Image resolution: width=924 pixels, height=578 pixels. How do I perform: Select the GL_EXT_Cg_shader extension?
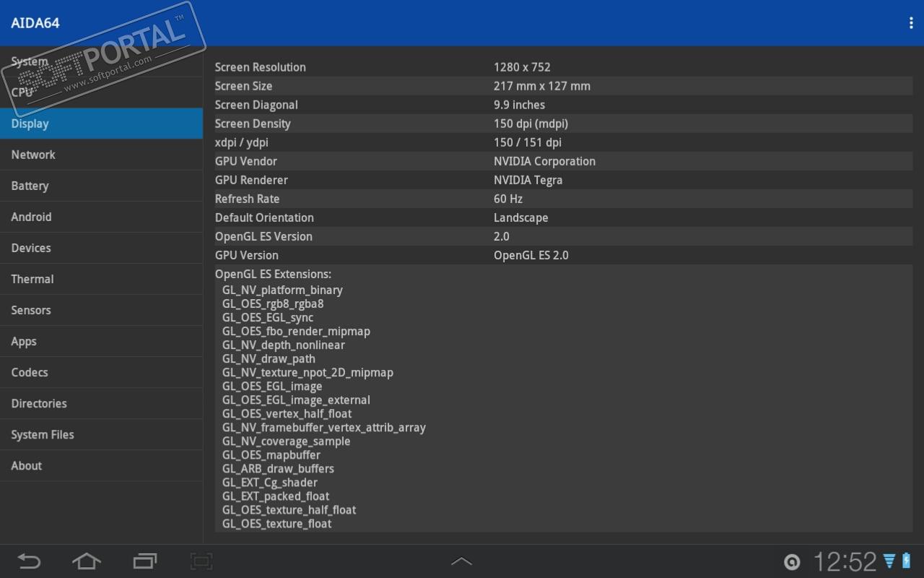pyautogui.click(x=270, y=482)
